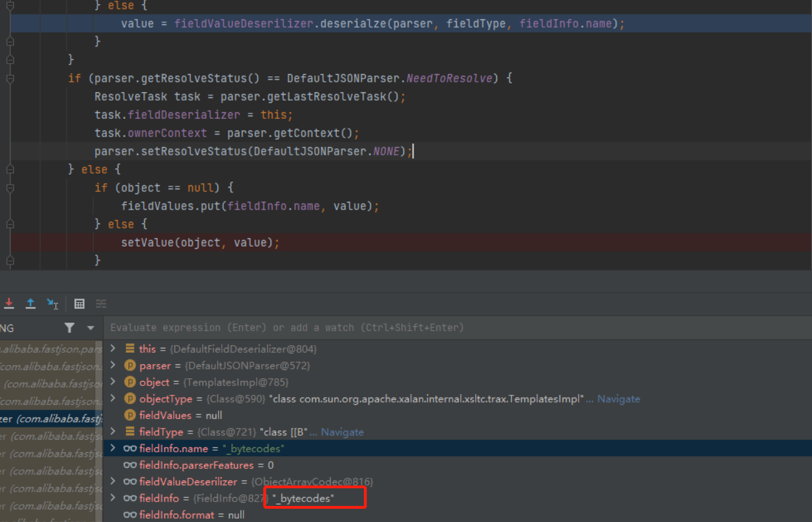Fold the else block starting before if (object == null)
The width and height of the screenshot is (812, 522).
pos(10,170)
